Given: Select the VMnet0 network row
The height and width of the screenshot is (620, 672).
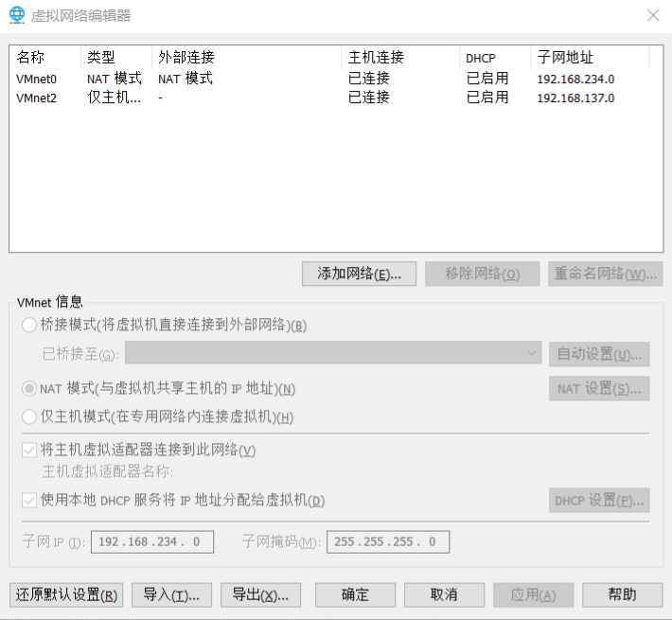Looking at the screenshot, I should pos(38,79).
